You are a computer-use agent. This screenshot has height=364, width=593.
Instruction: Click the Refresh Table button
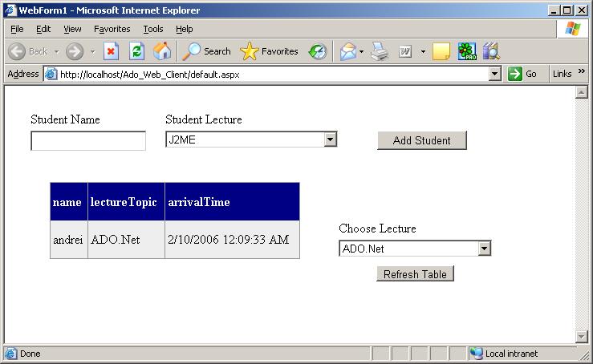pos(415,273)
